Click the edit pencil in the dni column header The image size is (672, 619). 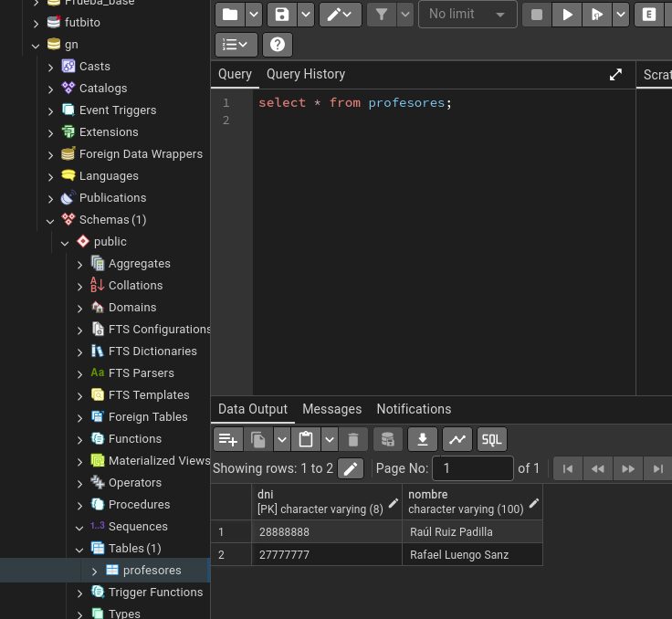tap(393, 503)
